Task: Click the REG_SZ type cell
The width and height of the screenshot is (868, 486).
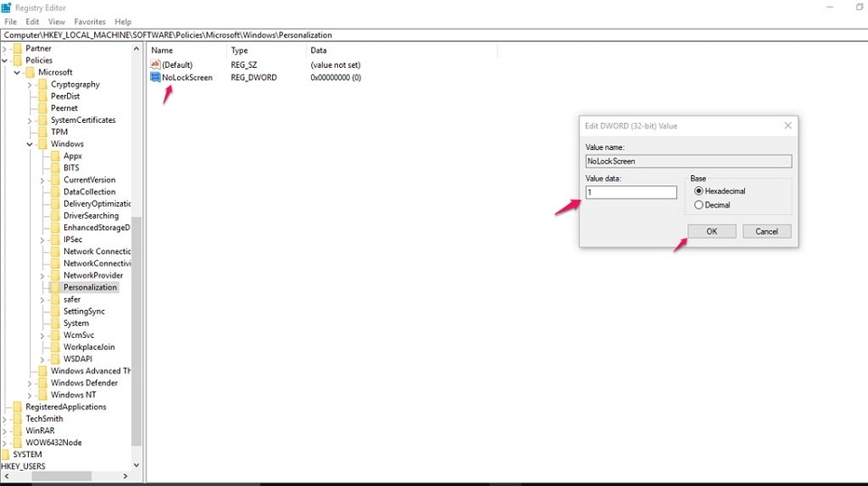Action: pos(243,65)
